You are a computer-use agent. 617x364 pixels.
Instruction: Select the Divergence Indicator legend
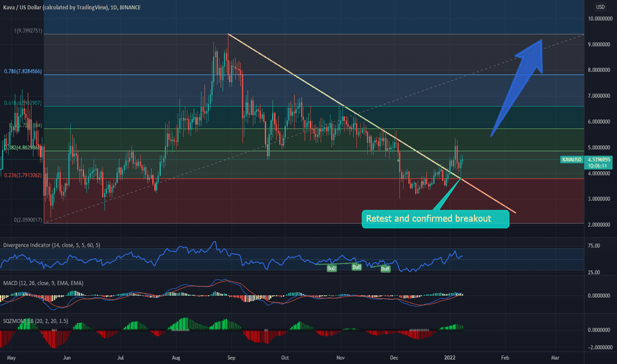52,245
